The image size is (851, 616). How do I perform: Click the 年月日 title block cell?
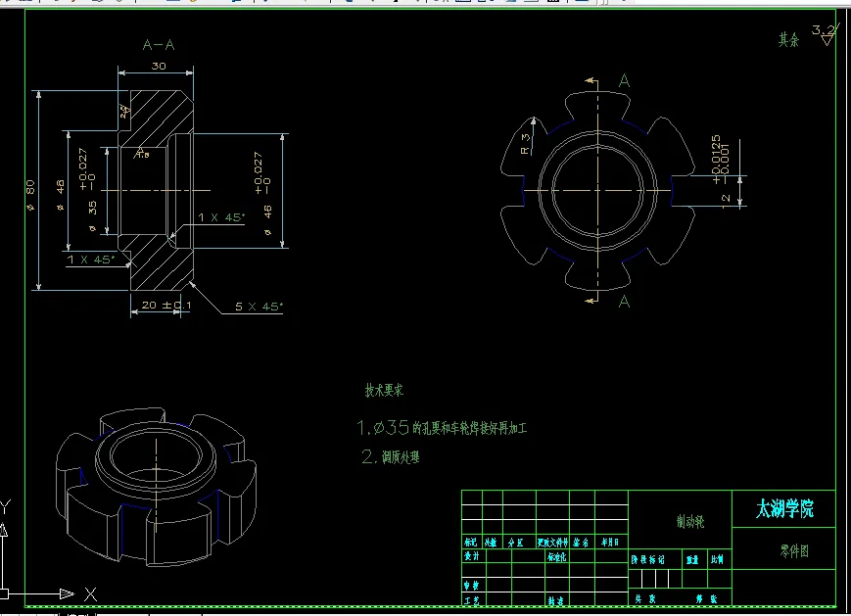coord(610,543)
